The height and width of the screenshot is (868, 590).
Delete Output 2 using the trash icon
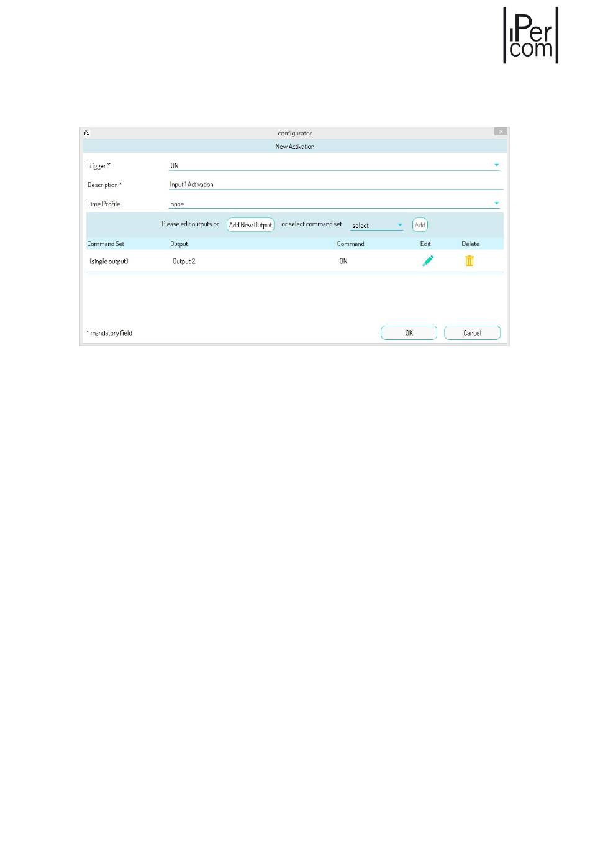(470, 261)
